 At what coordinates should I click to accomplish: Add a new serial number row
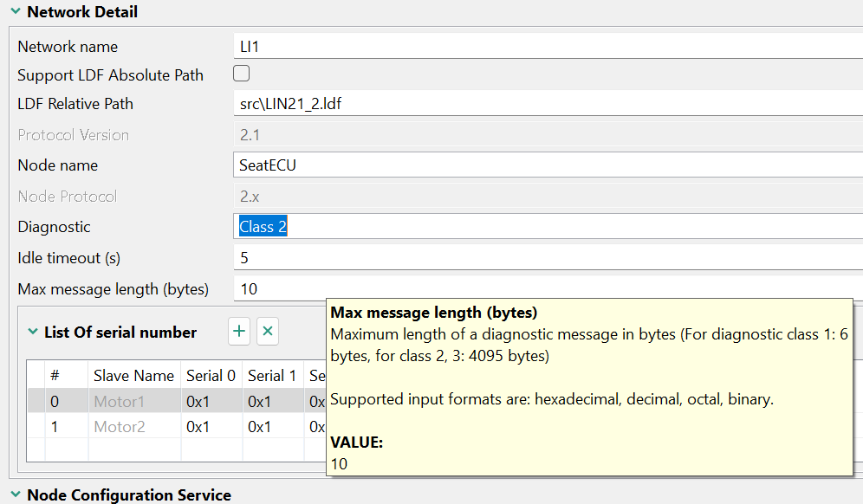(239, 331)
